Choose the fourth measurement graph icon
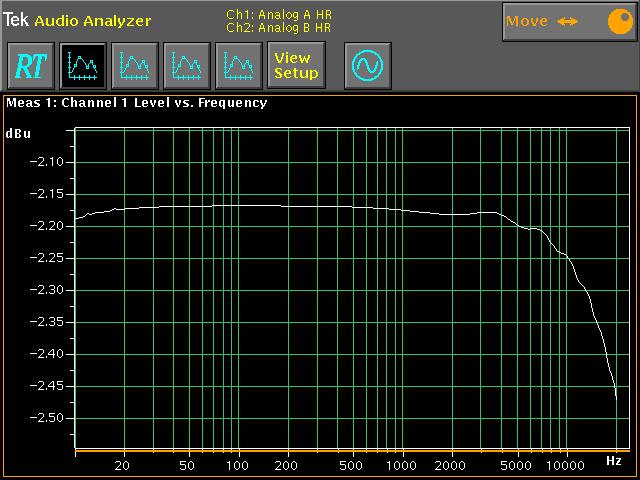The height and width of the screenshot is (480, 640). [238, 66]
